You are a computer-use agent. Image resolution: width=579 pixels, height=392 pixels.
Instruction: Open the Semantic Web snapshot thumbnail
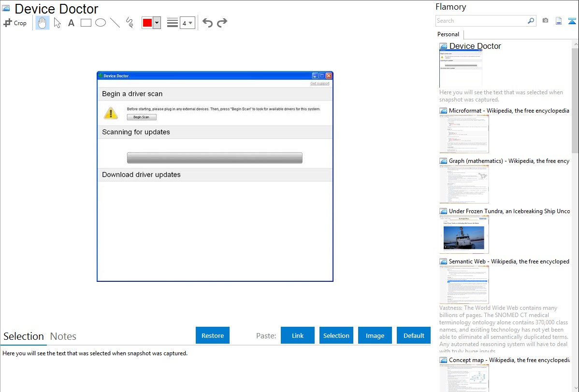(464, 284)
